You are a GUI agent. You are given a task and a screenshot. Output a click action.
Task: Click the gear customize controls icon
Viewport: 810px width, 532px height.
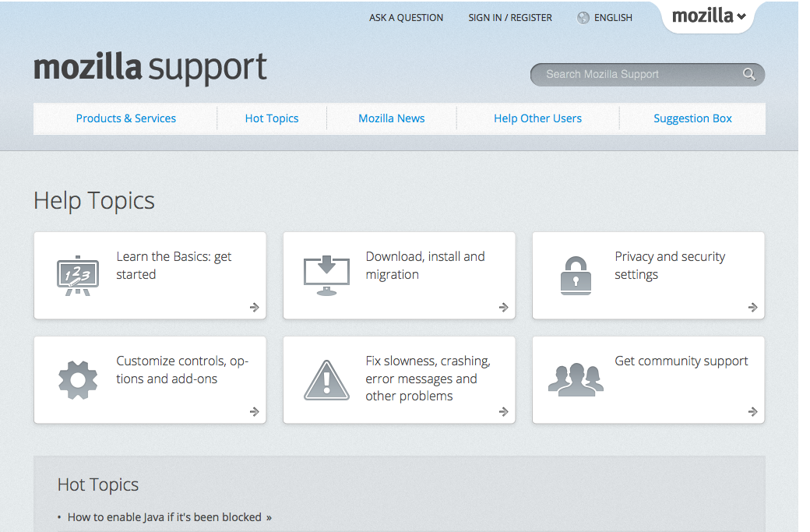pos(77,380)
